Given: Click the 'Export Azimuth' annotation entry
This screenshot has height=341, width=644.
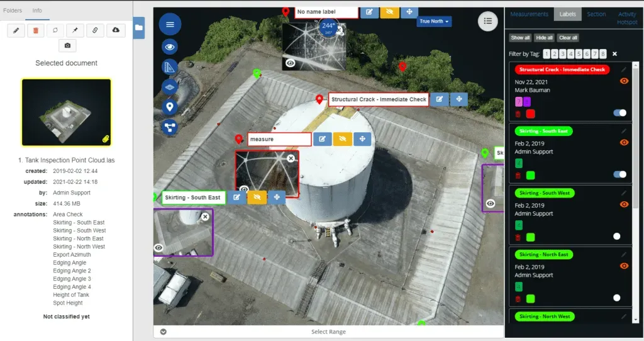Looking at the screenshot, I should [x=72, y=254].
